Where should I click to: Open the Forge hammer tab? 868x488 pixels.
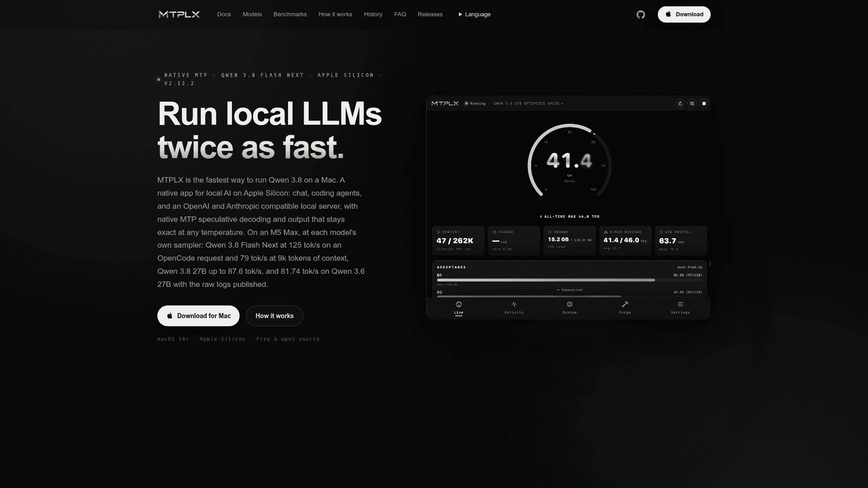point(625,308)
